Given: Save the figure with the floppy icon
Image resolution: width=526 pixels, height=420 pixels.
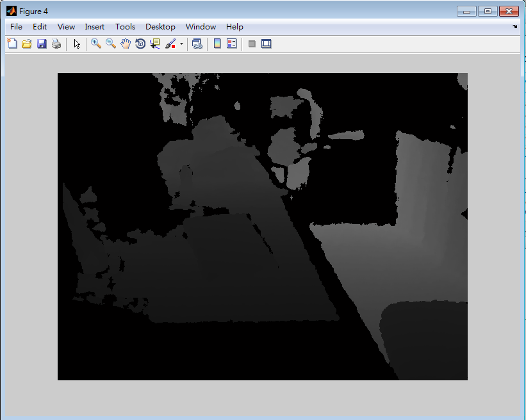Looking at the screenshot, I should [42, 44].
